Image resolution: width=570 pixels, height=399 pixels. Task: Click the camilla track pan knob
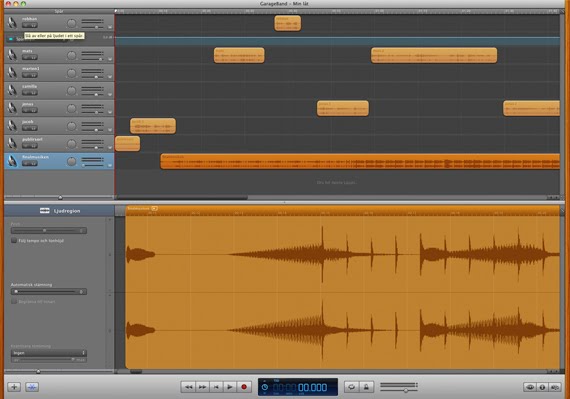72,90
